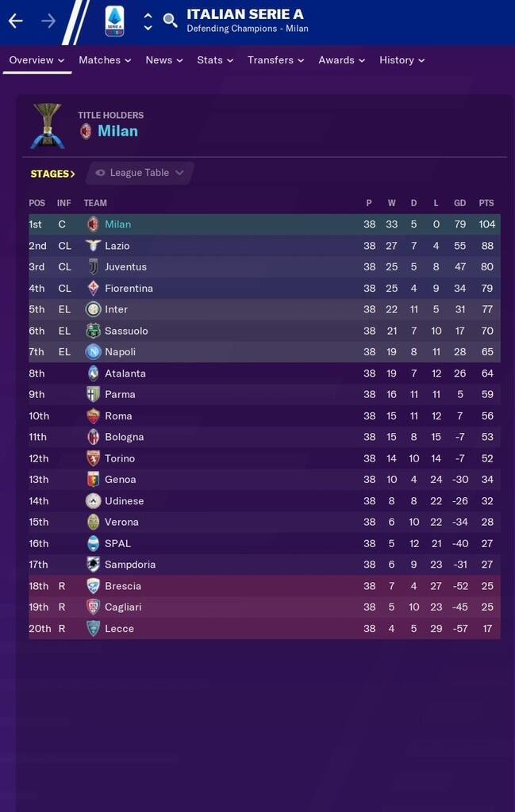
Task: Click the Juventus club badge
Action: 93,267
